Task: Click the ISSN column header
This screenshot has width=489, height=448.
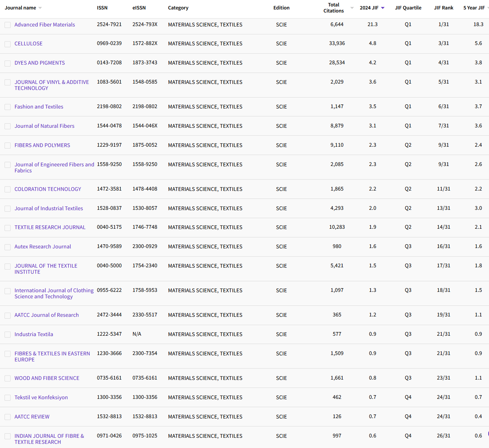Action: [102, 7]
